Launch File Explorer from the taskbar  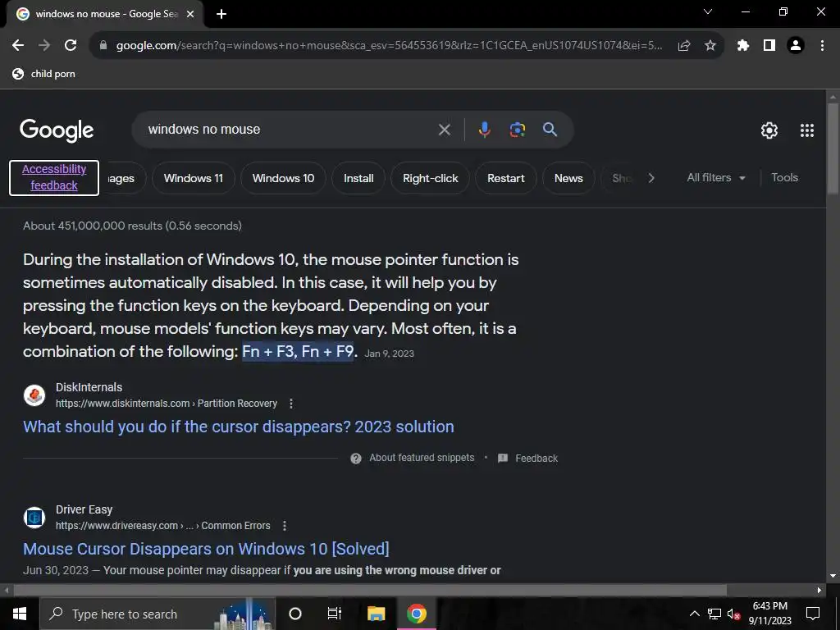coord(376,614)
